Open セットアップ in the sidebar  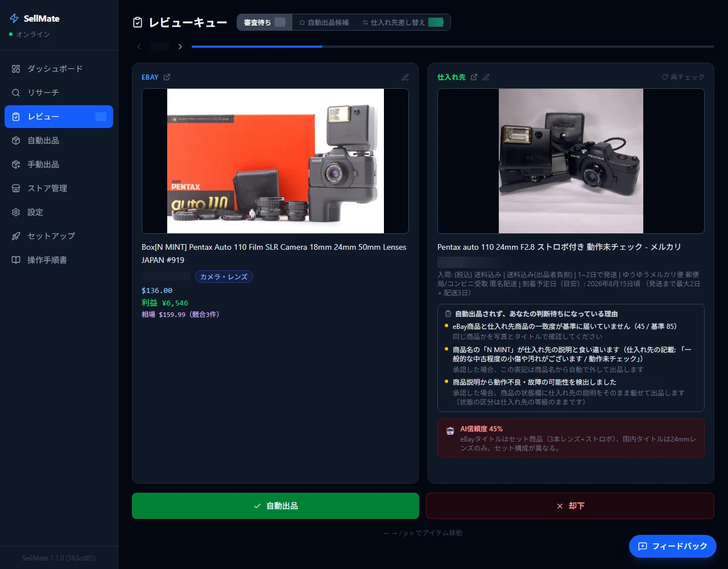(59, 236)
